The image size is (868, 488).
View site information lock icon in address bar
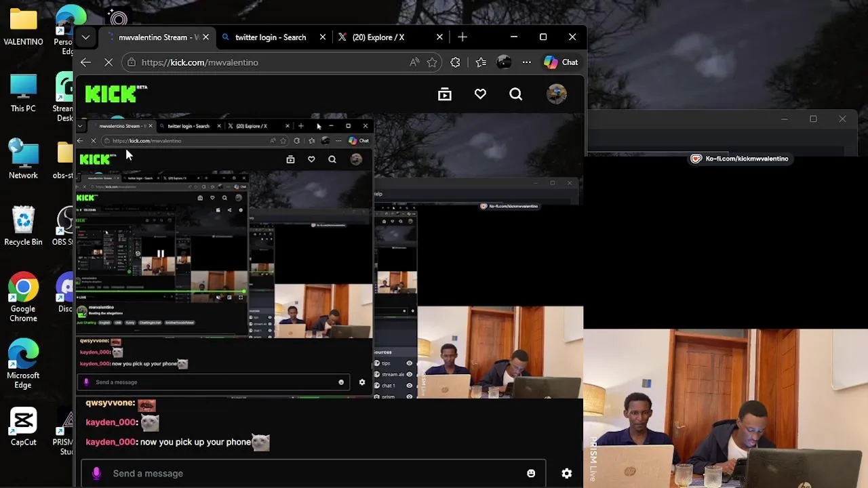[132, 62]
